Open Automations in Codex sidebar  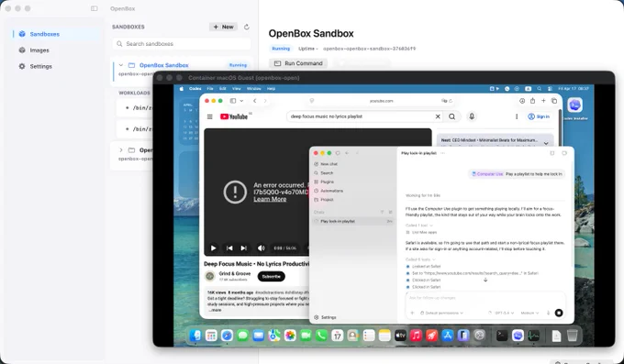click(331, 191)
